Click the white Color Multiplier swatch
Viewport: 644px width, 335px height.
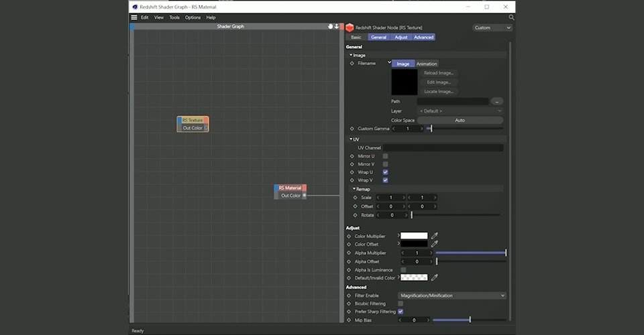[414, 236]
